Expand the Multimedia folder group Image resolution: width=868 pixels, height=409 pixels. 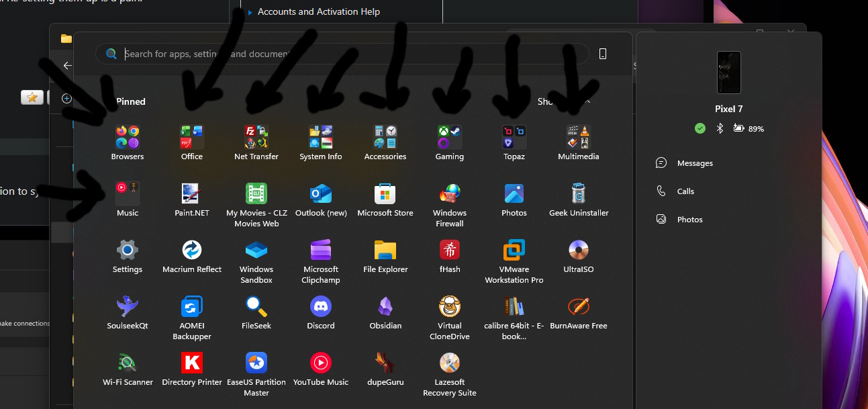point(579,137)
